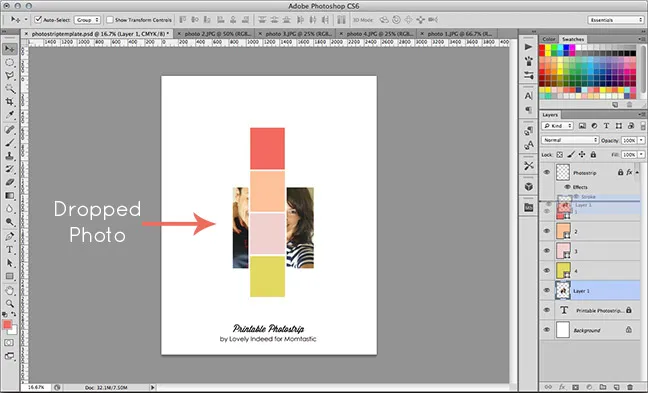Screen dimensions: 648x393
Task: Open the Normal blend mode dropdown
Action: (570, 140)
